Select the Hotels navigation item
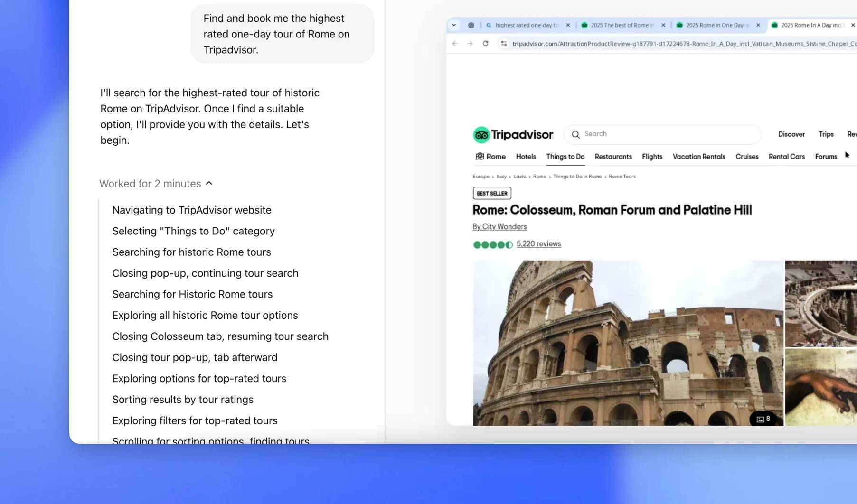This screenshot has height=504, width=857. point(526,157)
